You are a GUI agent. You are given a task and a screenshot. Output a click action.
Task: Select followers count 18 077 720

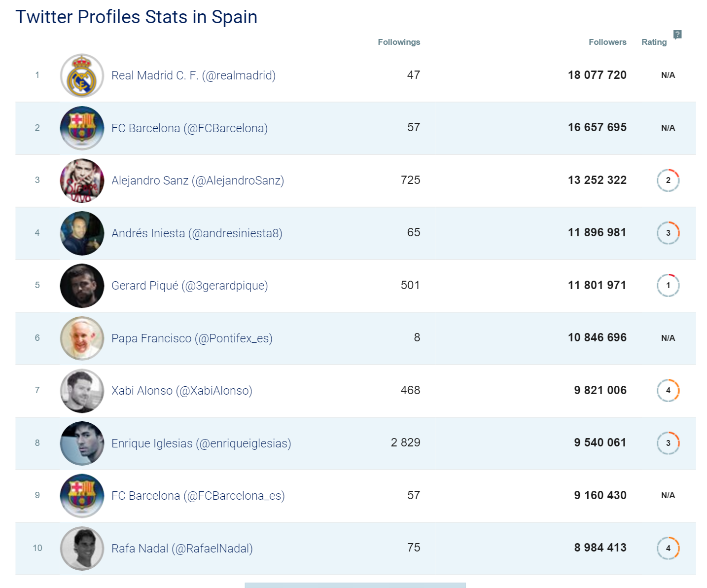597,75
